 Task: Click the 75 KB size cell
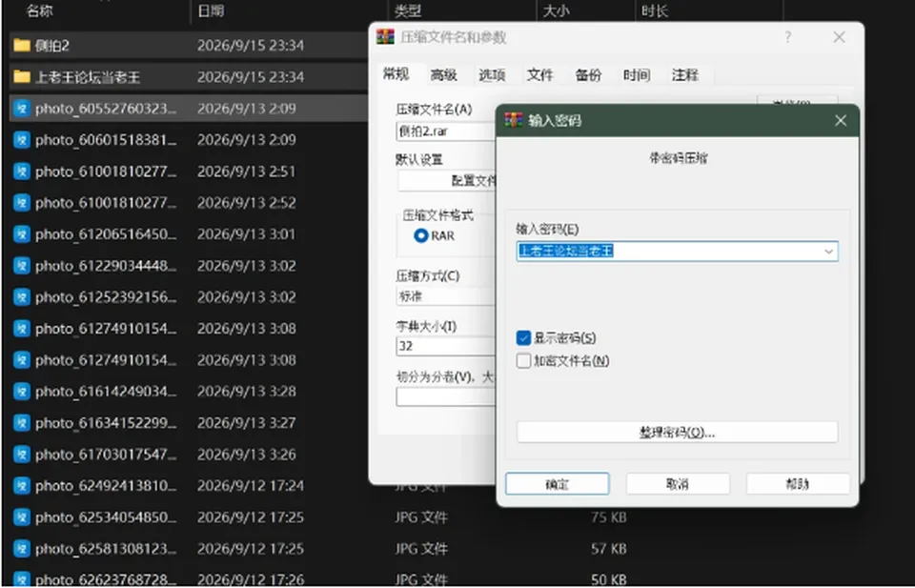coord(609,517)
